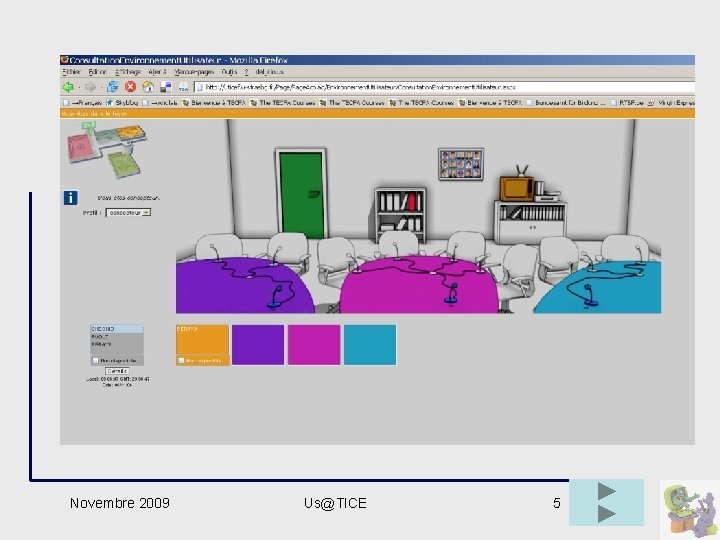Click the grey Forward arrow button
Screen dimensions: 720x540
point(90,87)
